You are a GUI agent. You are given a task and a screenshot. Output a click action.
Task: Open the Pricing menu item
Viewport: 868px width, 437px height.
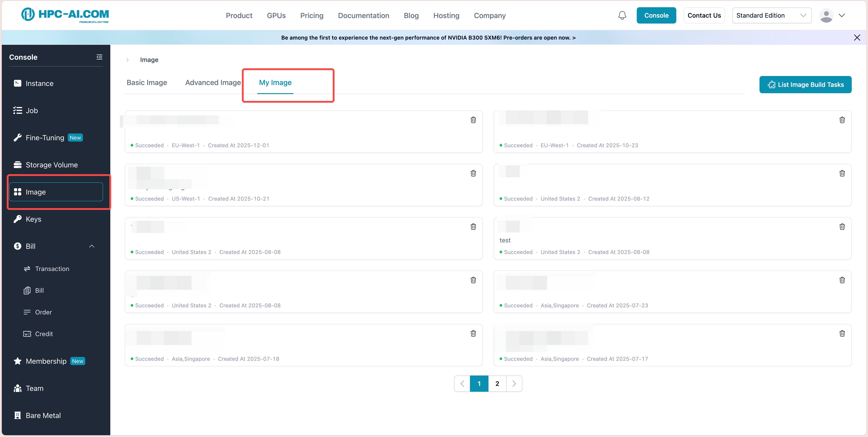click(311, 16)
